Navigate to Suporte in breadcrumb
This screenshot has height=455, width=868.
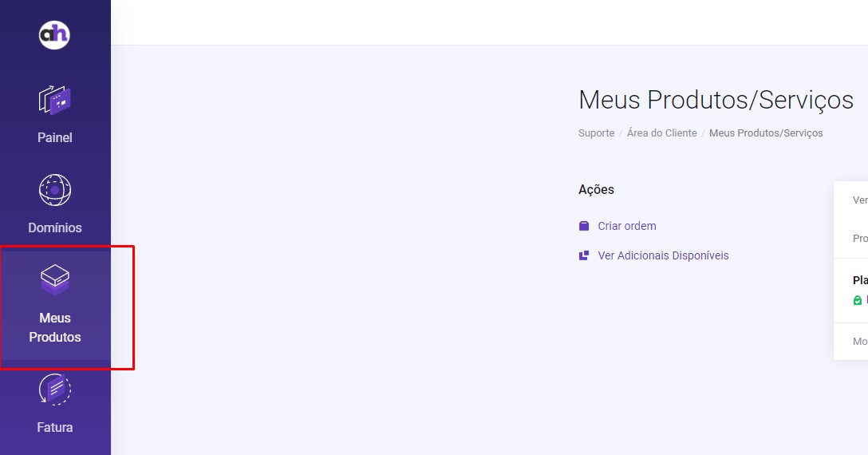click(596, 133)
